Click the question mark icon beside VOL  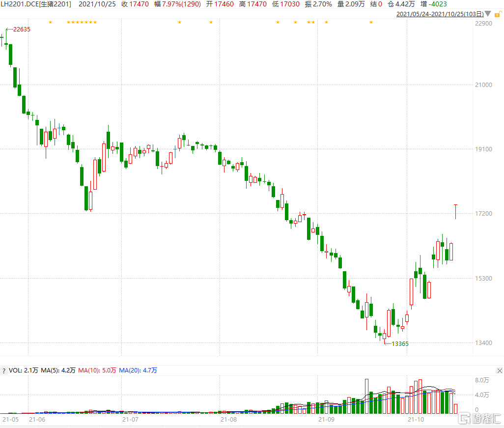(x=4, y=371)
